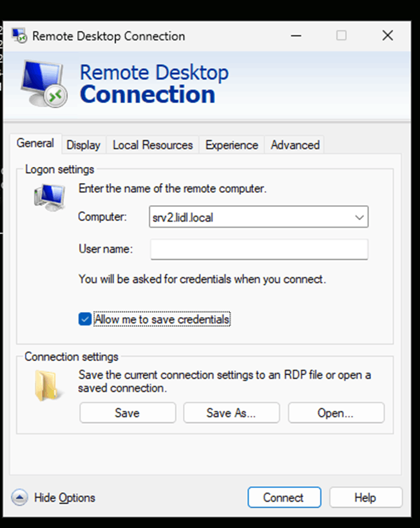Click the Logon settings computer icon

tap(49, 197)
